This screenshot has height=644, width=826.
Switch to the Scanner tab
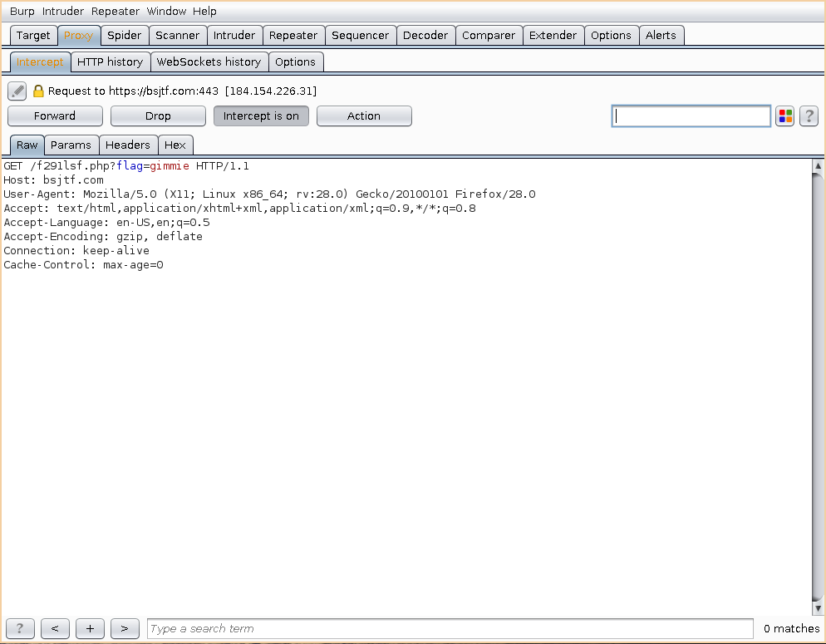178,35
